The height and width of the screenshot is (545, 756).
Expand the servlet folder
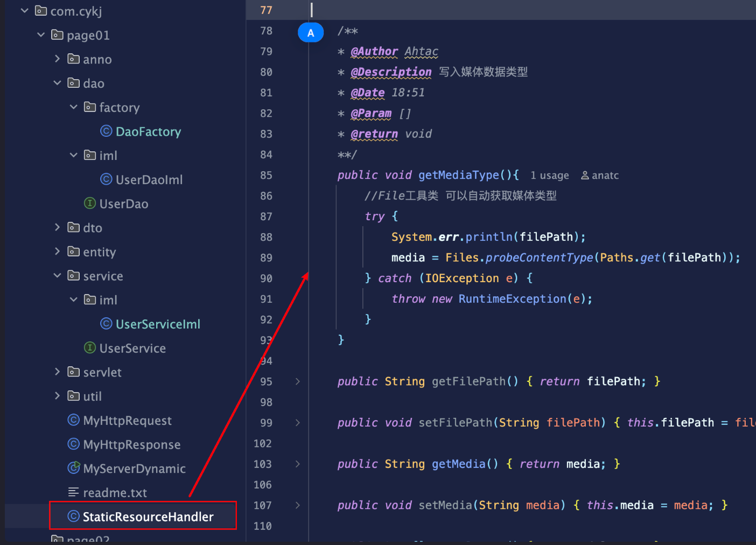[x=57, y=372]
